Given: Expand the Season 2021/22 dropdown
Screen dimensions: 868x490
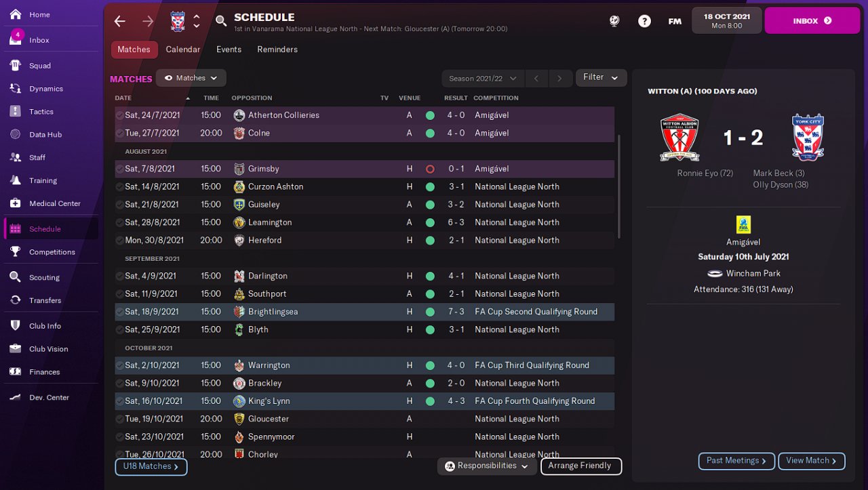Looking at the screenshot, I should pos(483,79).
